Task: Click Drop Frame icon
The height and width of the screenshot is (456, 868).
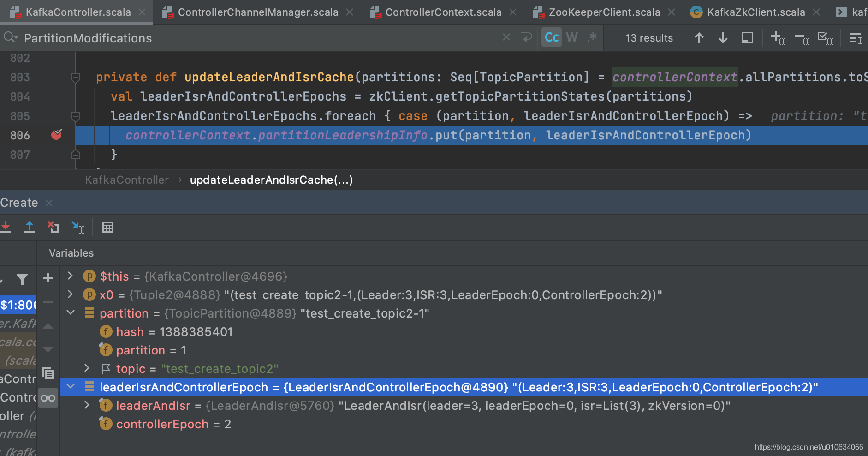Action: pos(54,227)
